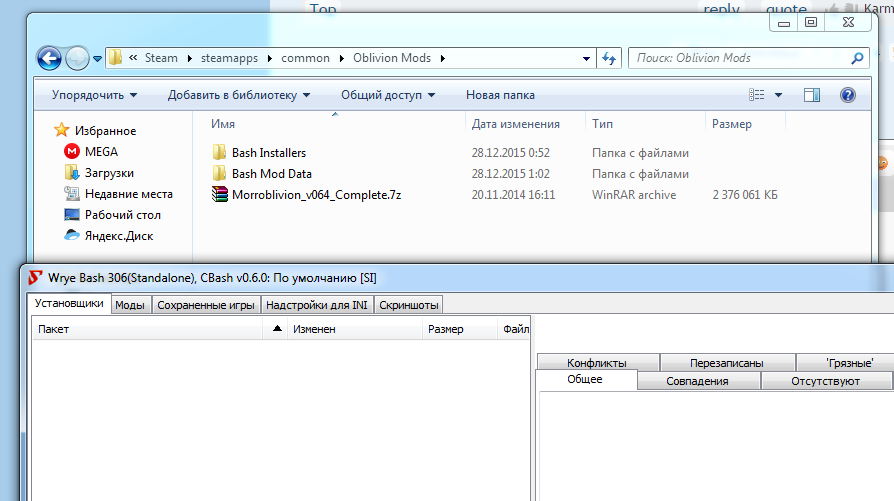Open Рабочий стол in favorites list
The image size is (894, 501).
point(112,215)
